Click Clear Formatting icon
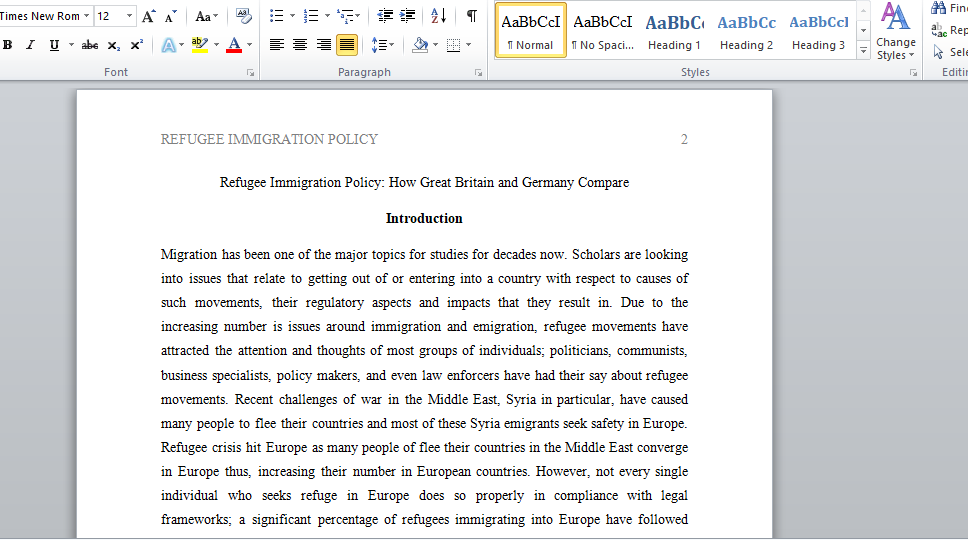The width and height of the screenshot is (968, 540). pyautogui.click(x=244, y=16)
